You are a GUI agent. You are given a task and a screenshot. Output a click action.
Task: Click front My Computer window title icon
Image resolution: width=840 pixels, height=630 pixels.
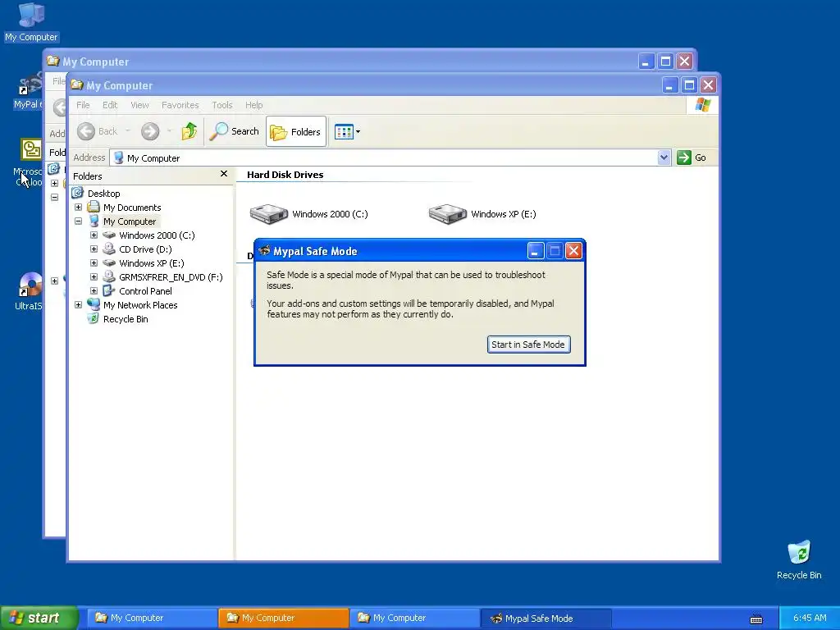77,84
